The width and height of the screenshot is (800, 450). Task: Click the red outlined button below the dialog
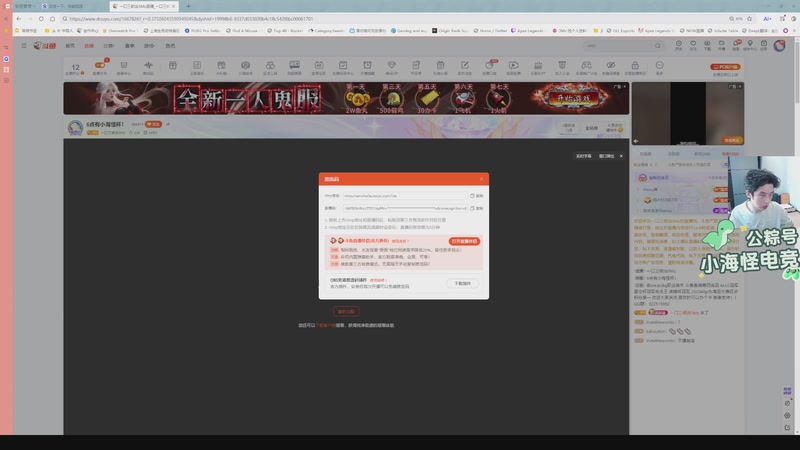tap(346, 311)
